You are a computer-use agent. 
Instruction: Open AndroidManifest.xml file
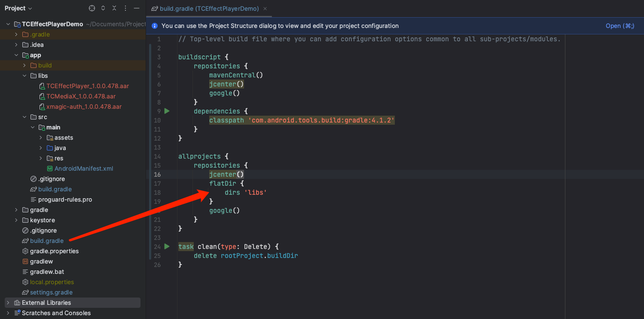[x=83, y=169]
